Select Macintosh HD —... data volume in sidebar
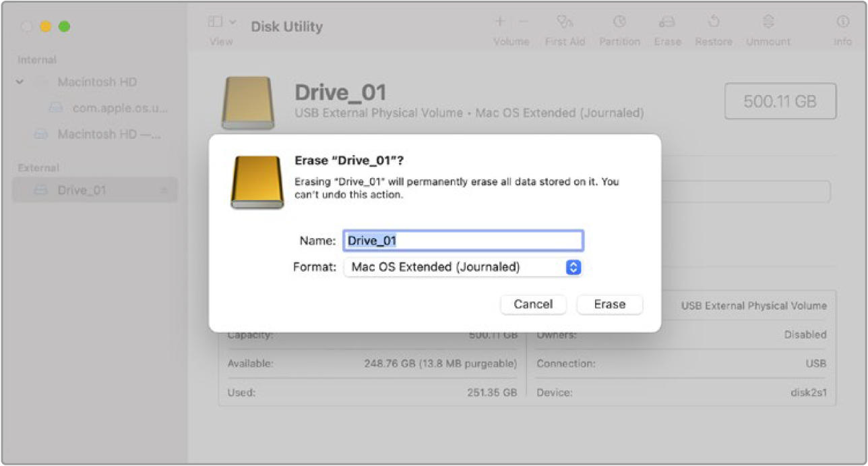Viewport: 868px width, 466px height. click(x=108, y=134)
